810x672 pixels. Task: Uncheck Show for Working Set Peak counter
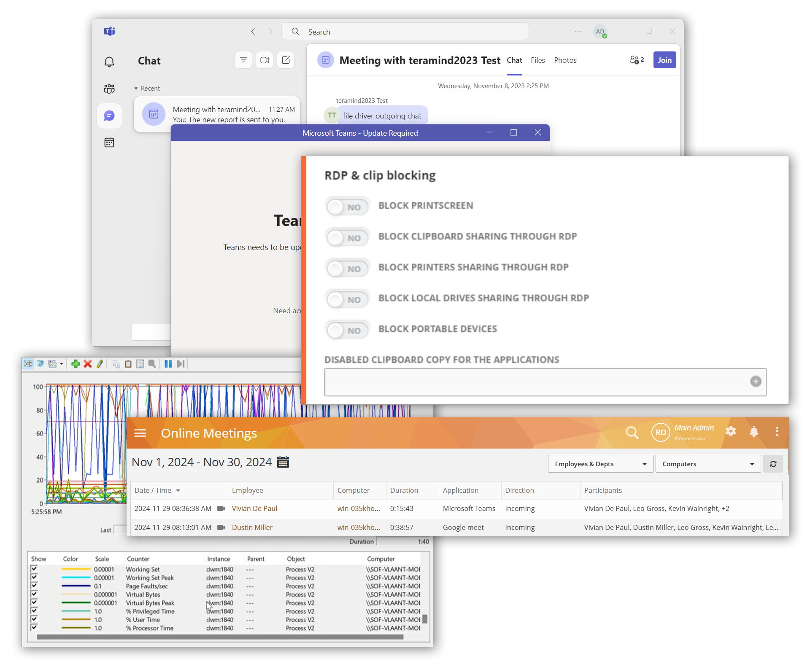[34, 577]
